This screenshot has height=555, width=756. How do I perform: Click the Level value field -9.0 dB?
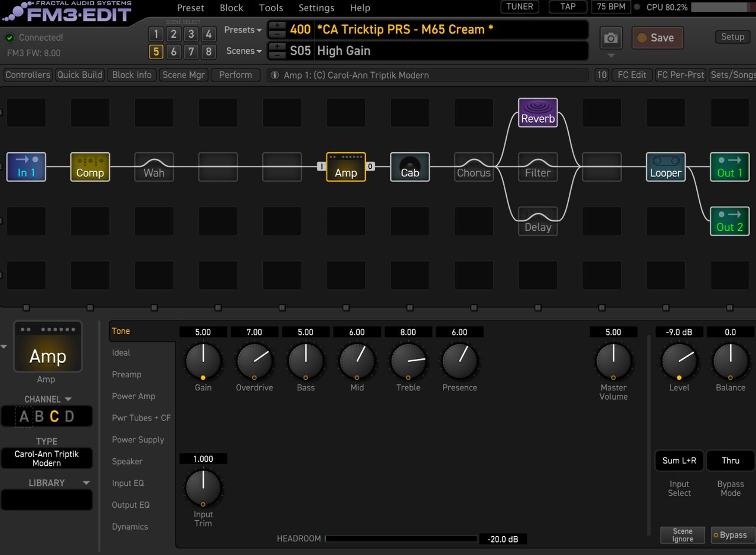679,332
